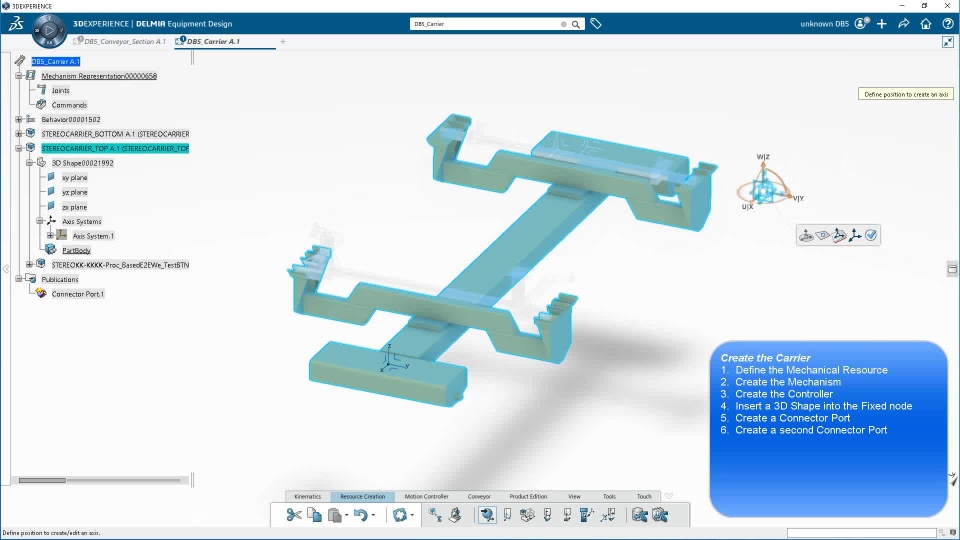Select Connector Port.1 in the tree
960x540 pixels.
click(x=78, y=294)
